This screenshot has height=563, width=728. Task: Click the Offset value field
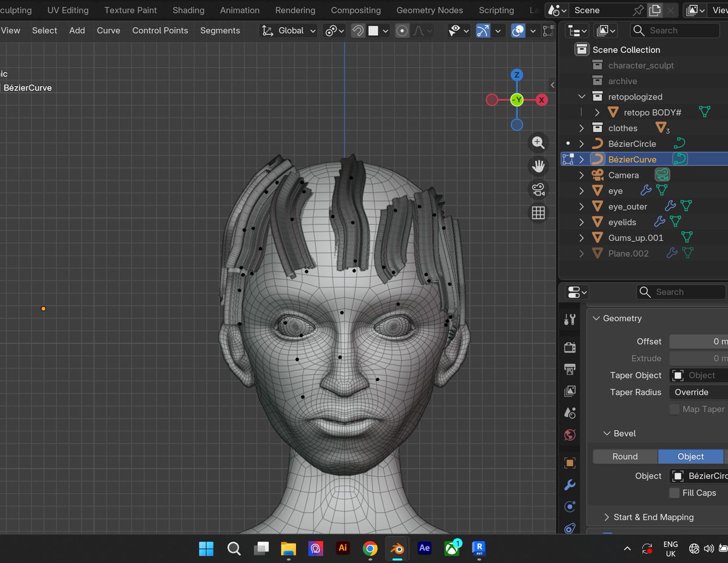(x=698, y=342)
